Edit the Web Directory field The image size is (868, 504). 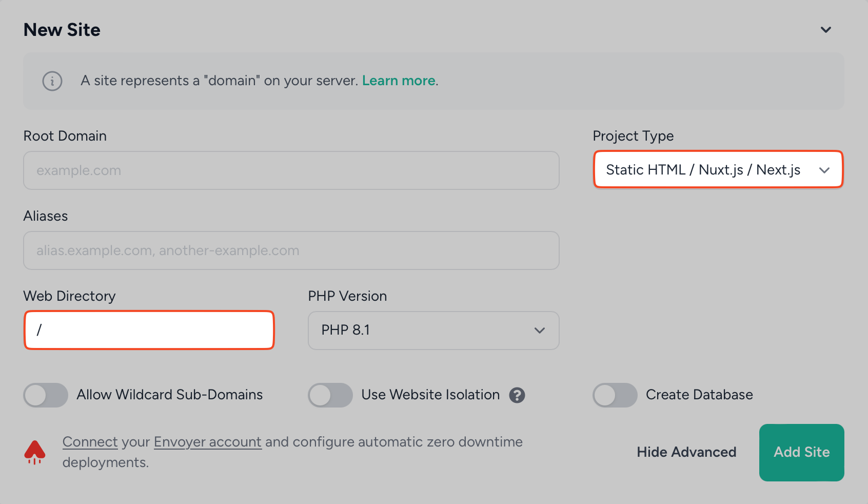(149, 330)
